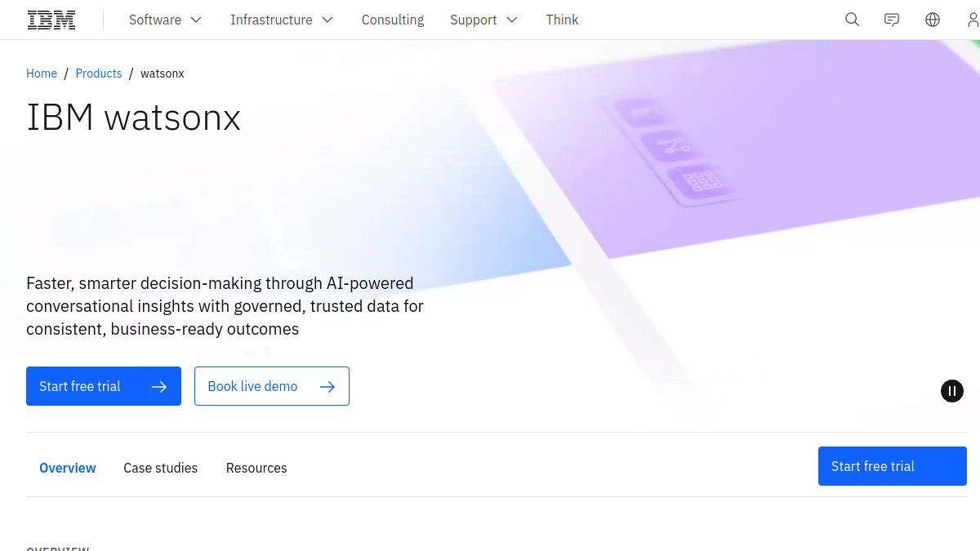
Task: Open the user profile icon
Action: (x=972, y=20)
